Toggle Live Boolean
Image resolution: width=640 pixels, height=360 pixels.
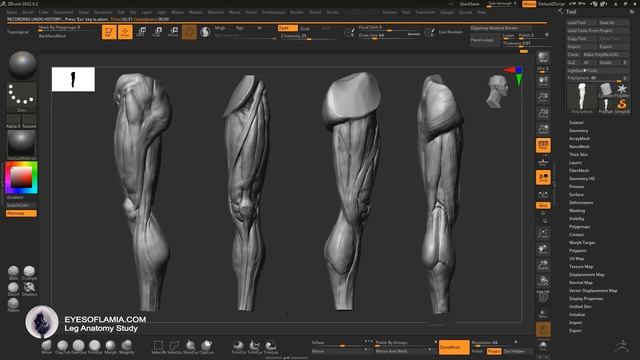450,32
